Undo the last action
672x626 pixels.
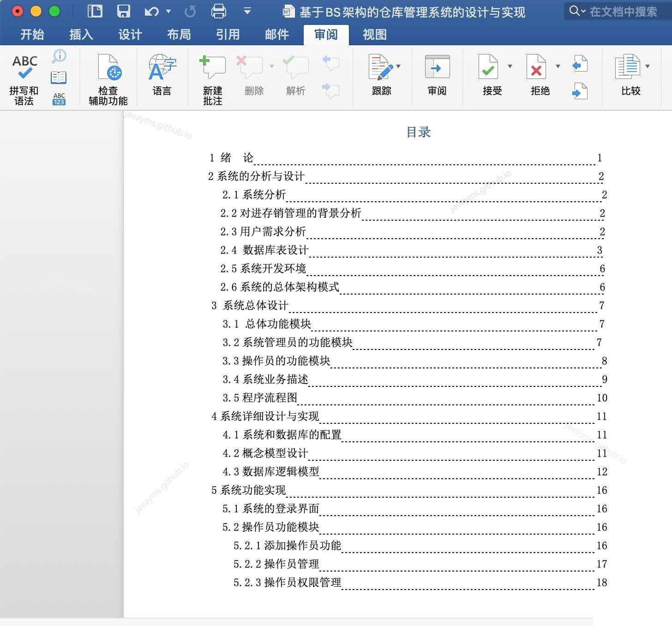152,12
